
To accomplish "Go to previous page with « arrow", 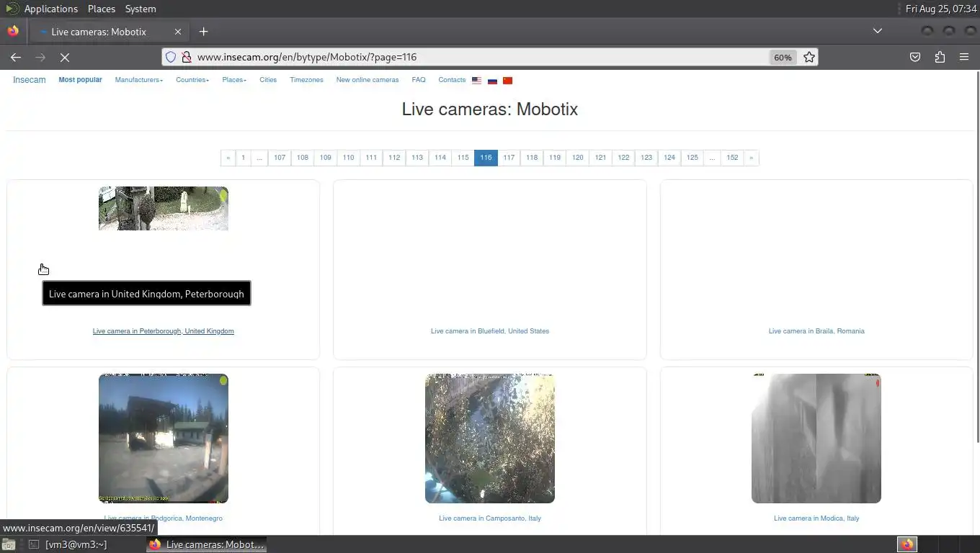I will coord(228,158).
